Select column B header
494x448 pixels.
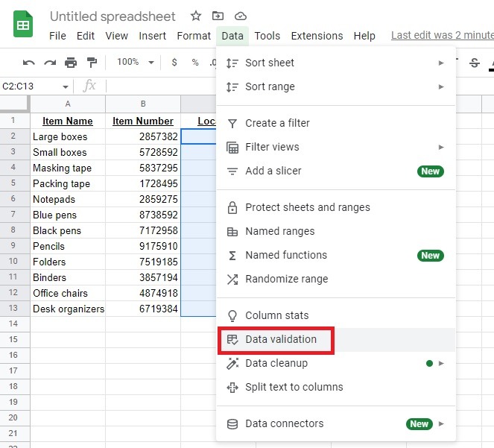coord(143,104)
